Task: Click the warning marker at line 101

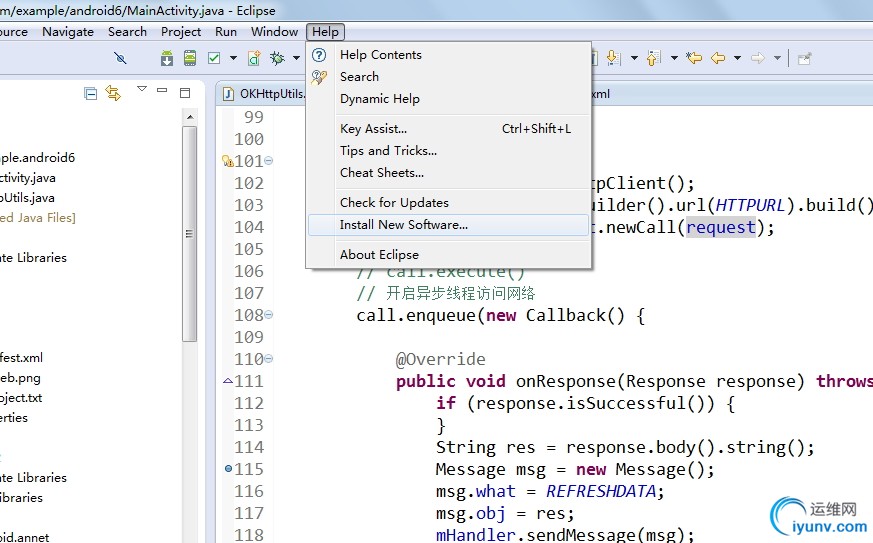Action: [x=228, y=161]
